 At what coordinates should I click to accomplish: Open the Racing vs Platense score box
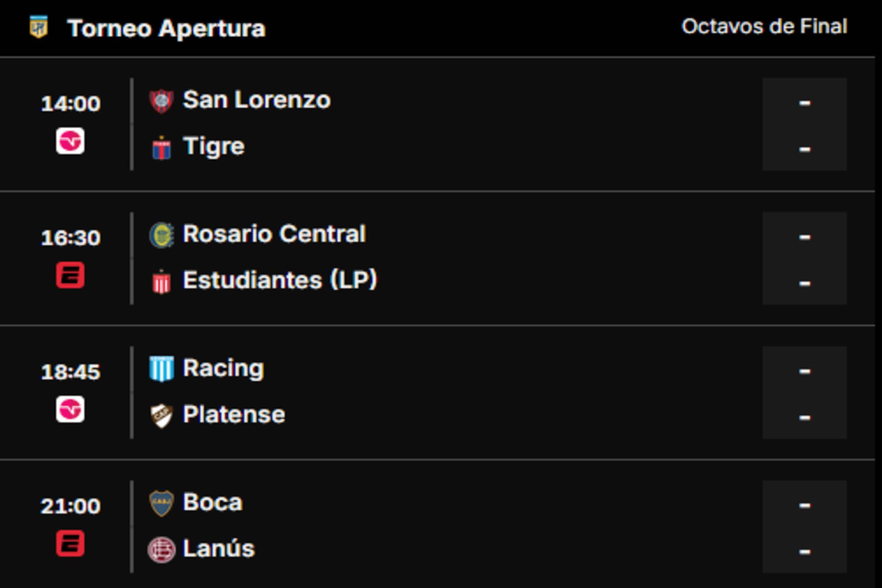click(804, 393)
